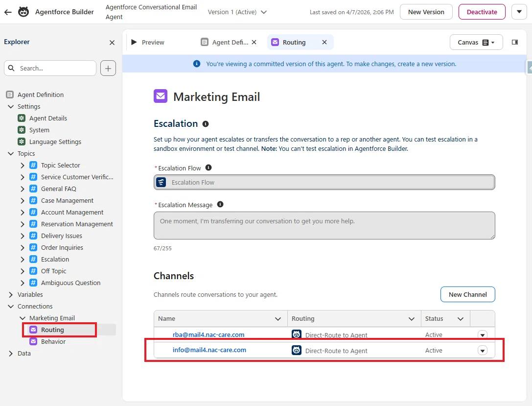532x406 pixels.
Task: Click the Explorer search field
Action: click(50, 68)
